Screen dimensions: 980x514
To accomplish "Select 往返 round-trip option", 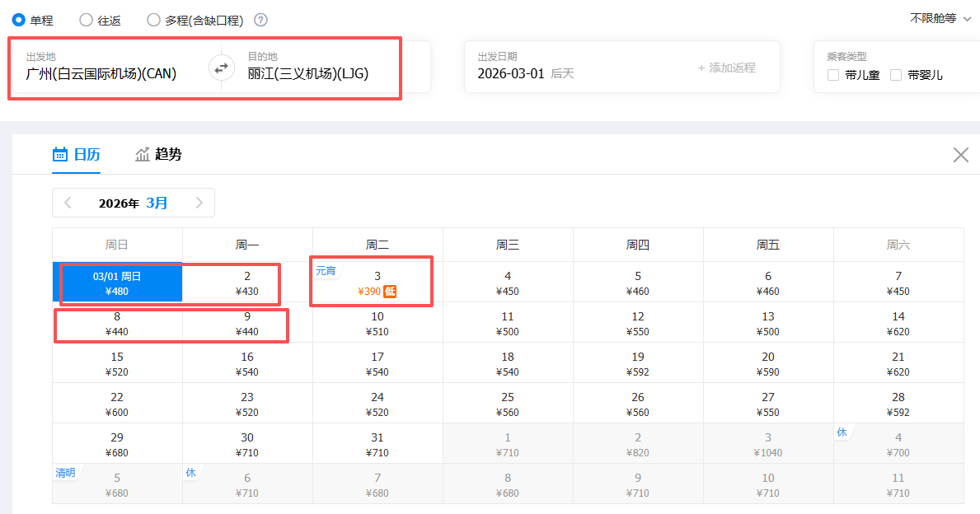I will tap(86, 21).
